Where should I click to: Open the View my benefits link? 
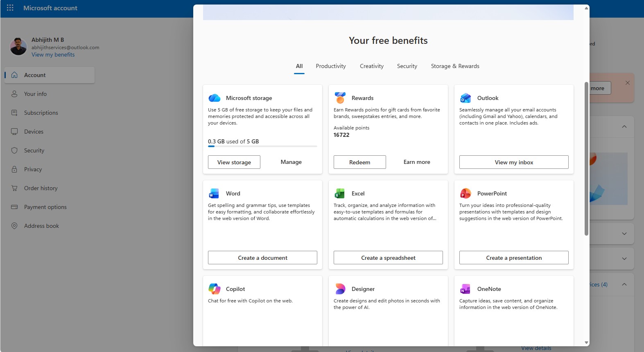[x=53, y=55]
